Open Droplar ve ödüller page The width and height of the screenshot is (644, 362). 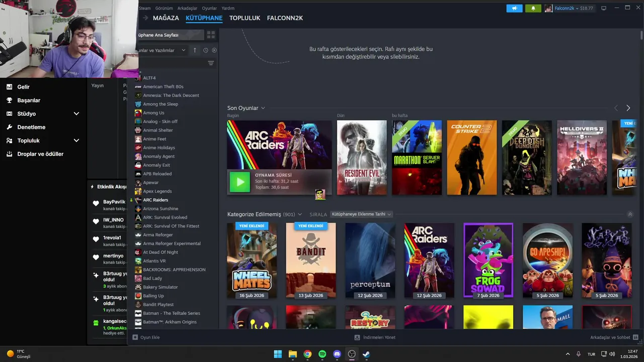click(40, 154)
